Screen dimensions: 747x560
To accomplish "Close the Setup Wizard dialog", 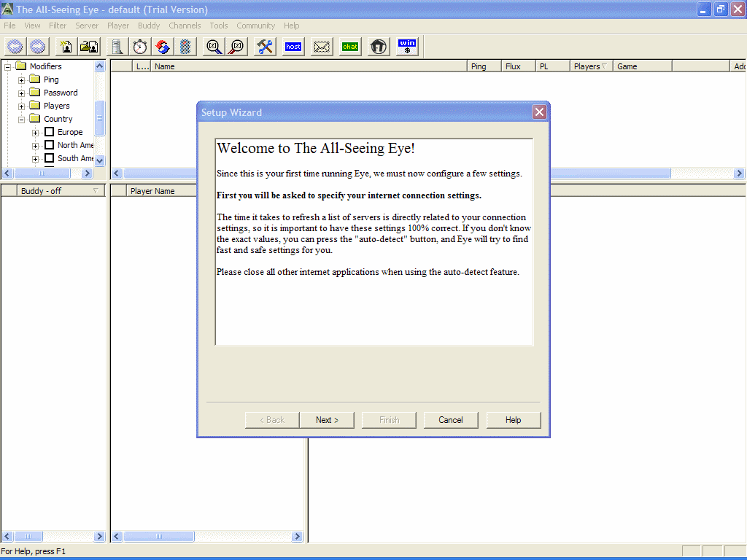I will [x=539, y=112].
